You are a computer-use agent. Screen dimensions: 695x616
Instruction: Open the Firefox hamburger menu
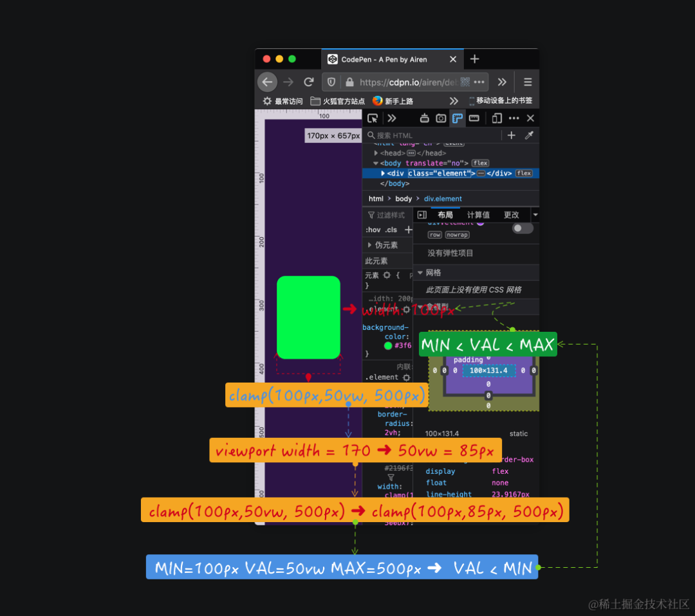pos(528,82)
